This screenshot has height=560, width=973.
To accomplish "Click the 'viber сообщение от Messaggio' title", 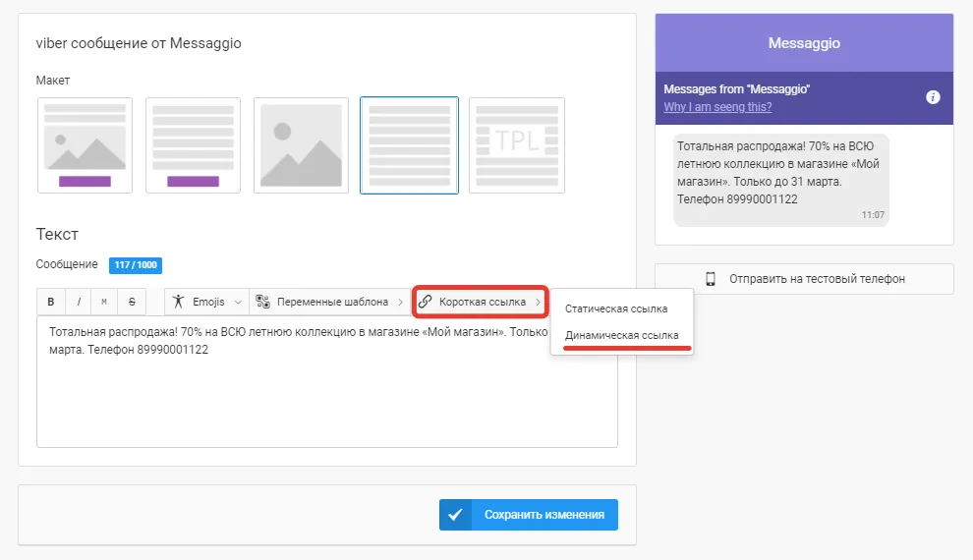I will (x=139, y=43).
